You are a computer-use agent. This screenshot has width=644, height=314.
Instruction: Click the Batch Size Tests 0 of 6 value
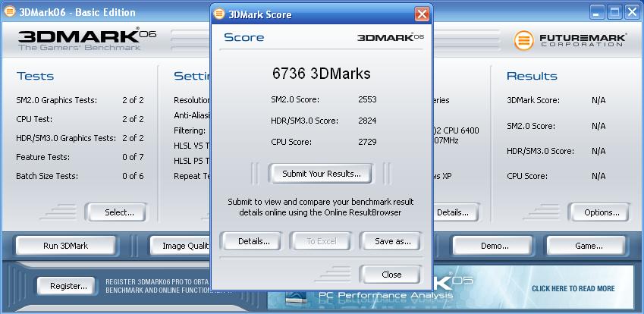133,176
